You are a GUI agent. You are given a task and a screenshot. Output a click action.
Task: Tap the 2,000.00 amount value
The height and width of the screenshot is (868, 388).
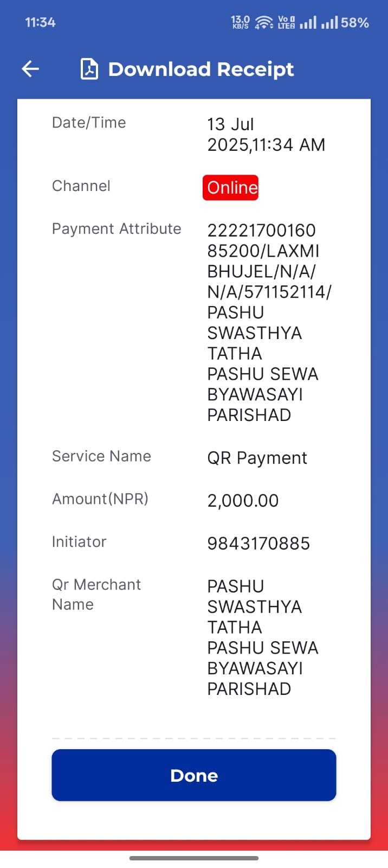tap(243, 500)
